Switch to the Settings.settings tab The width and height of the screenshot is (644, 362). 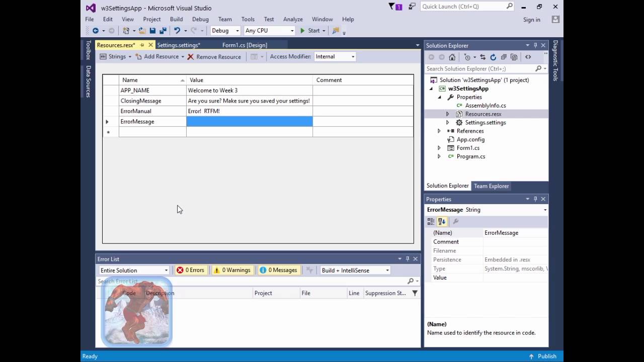179,45
